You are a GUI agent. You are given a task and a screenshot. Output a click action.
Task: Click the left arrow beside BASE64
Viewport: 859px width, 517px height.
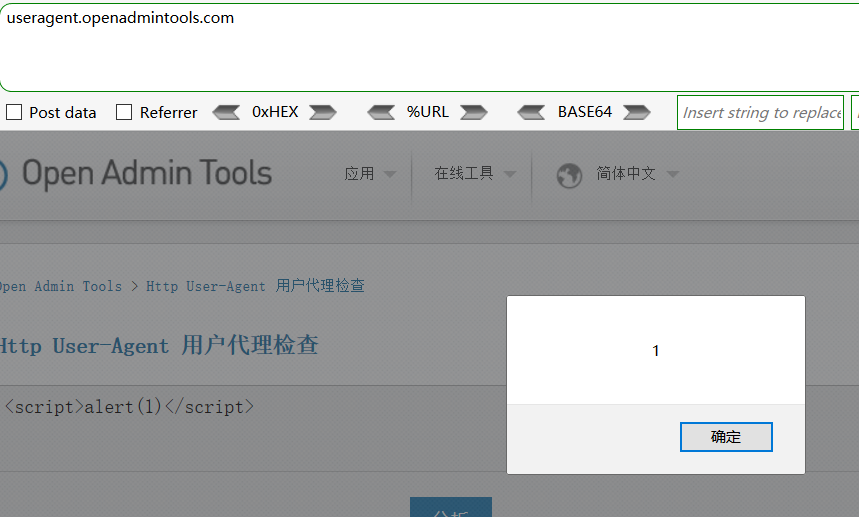[531, 112]
